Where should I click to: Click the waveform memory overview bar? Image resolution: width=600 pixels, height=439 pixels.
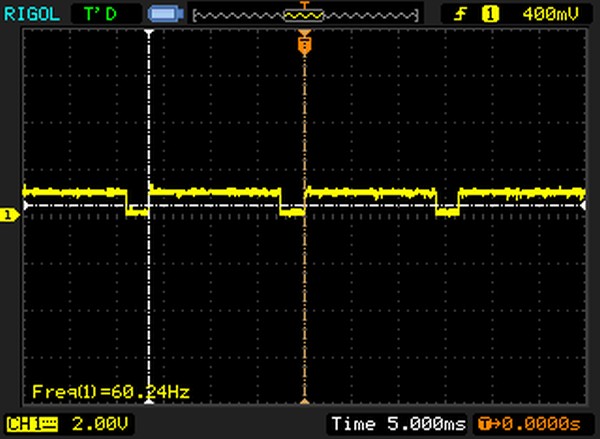point(304,14)
